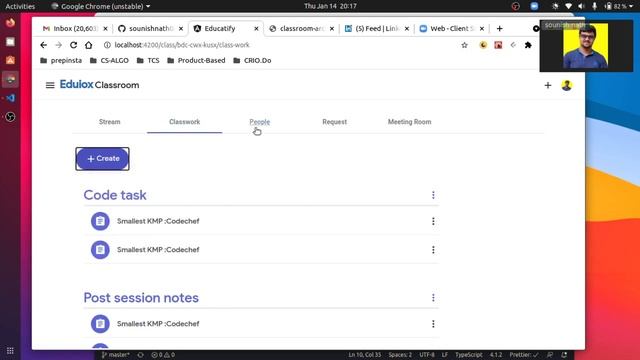Open the Request tab
640x360 pixels.
point(334,122)
